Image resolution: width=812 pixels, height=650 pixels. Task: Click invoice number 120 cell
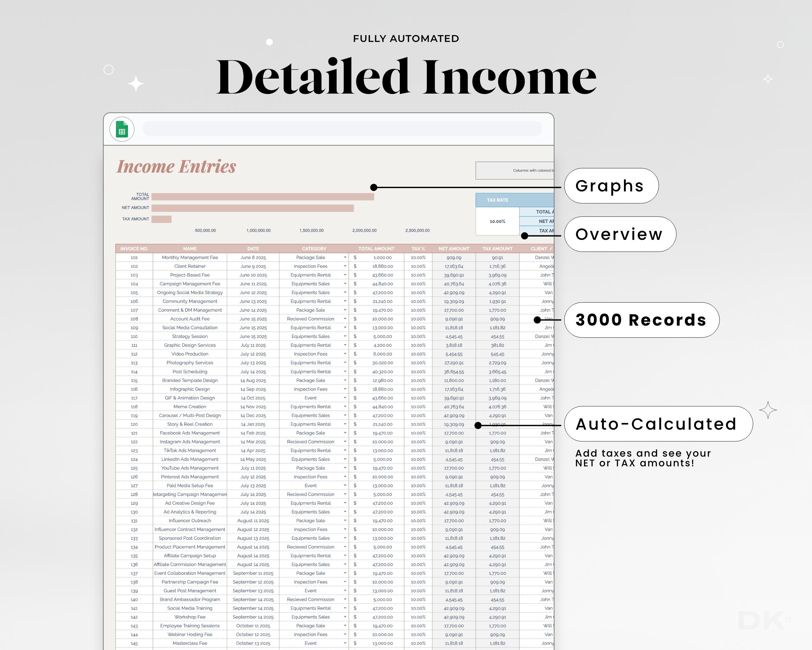point(134,424)
